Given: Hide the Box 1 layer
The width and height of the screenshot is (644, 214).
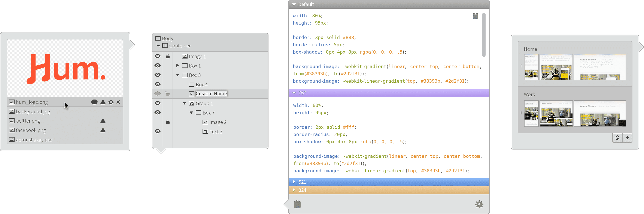Looking at the screenshot, I should tap(158, 66).
